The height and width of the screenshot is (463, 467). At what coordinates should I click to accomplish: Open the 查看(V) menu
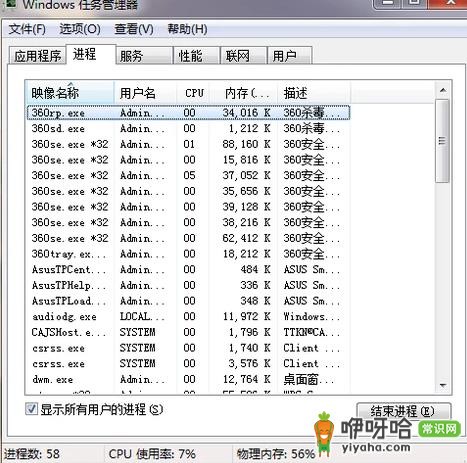click(x=134, y=29)
